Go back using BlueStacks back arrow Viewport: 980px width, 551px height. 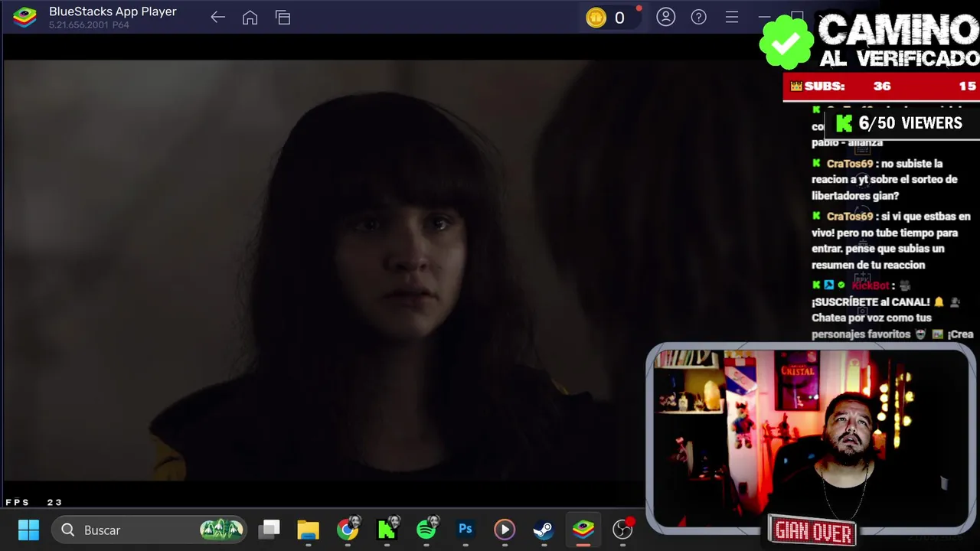click(217, 18)
